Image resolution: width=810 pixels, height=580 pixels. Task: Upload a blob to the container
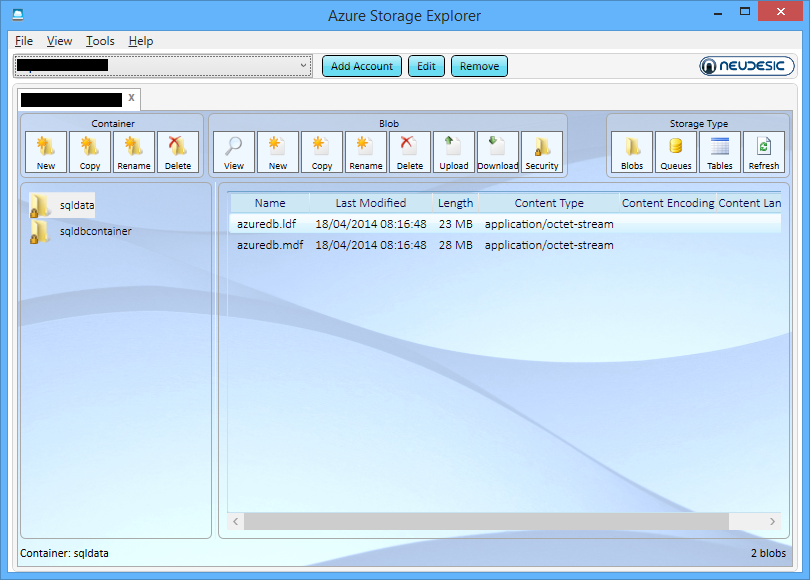tap(454, 152)
